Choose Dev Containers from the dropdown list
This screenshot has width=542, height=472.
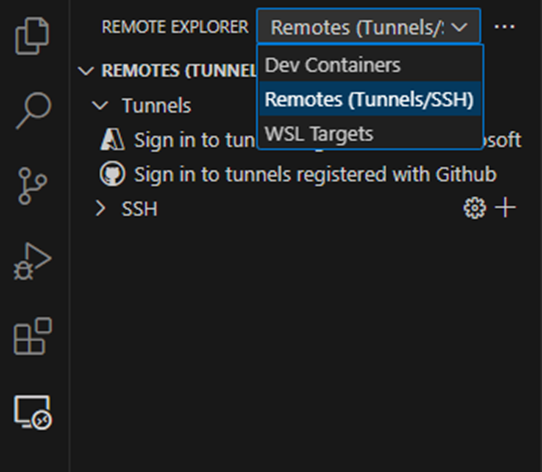370,65
